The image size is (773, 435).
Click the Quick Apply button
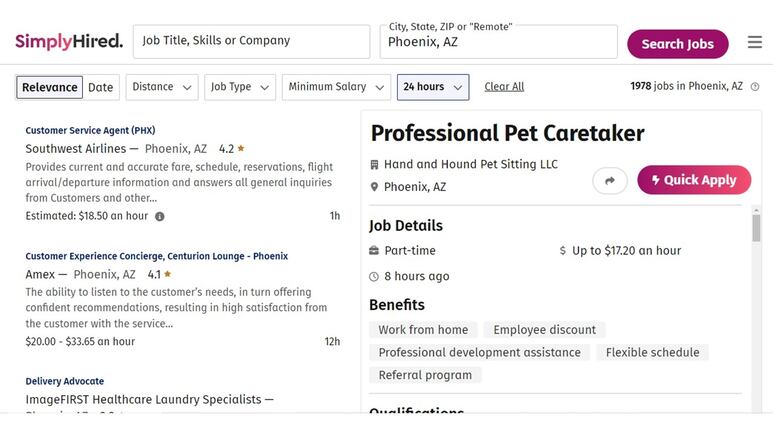(694, 180)
